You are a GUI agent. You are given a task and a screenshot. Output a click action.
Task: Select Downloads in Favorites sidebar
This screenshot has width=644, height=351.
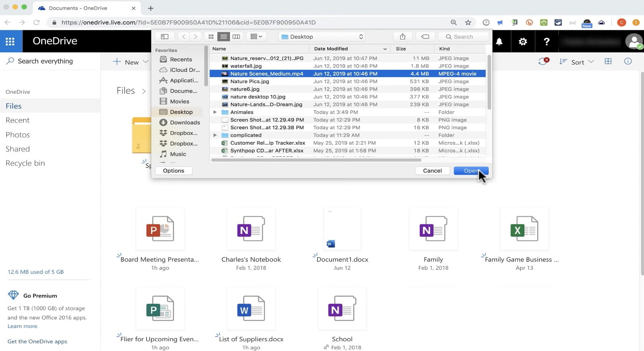(x=180, y=122)
